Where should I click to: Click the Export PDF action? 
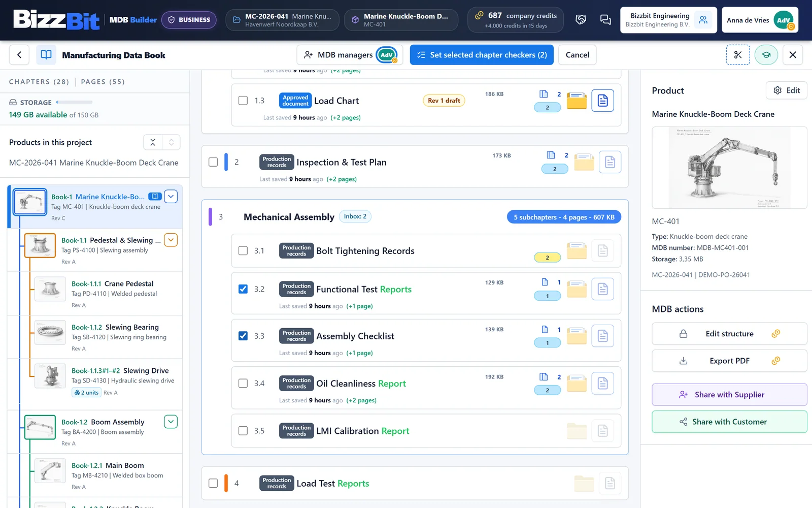click(x=729, y=361)
